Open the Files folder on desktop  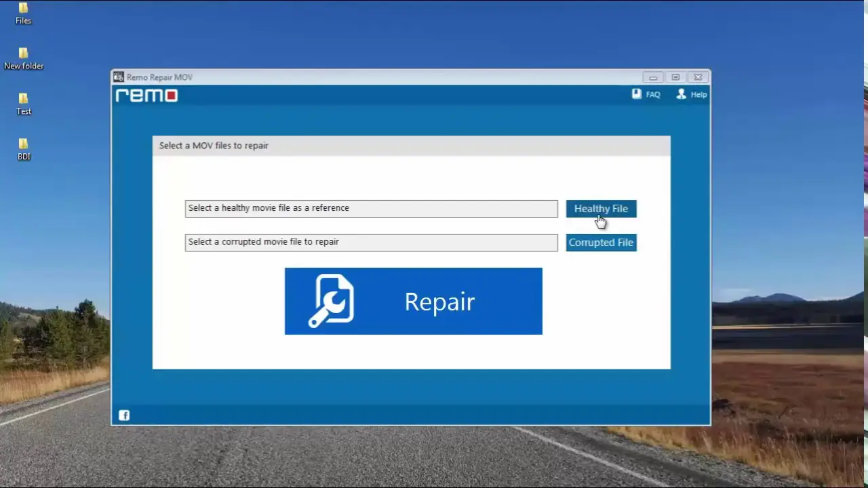[24, 13]
